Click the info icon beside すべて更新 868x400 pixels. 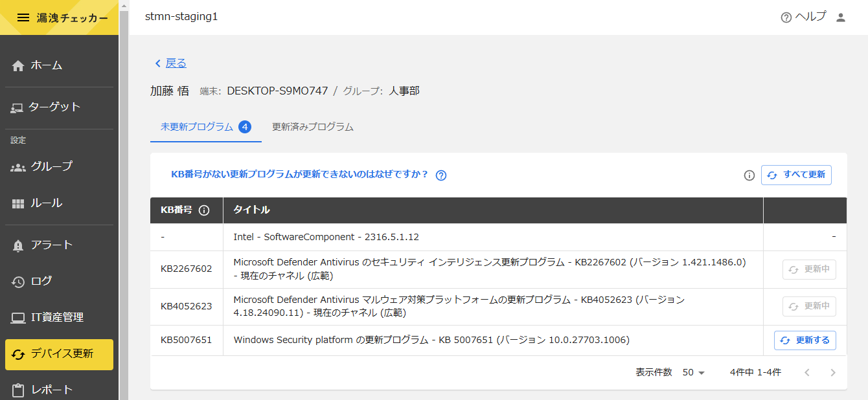(x=749, y=175)
